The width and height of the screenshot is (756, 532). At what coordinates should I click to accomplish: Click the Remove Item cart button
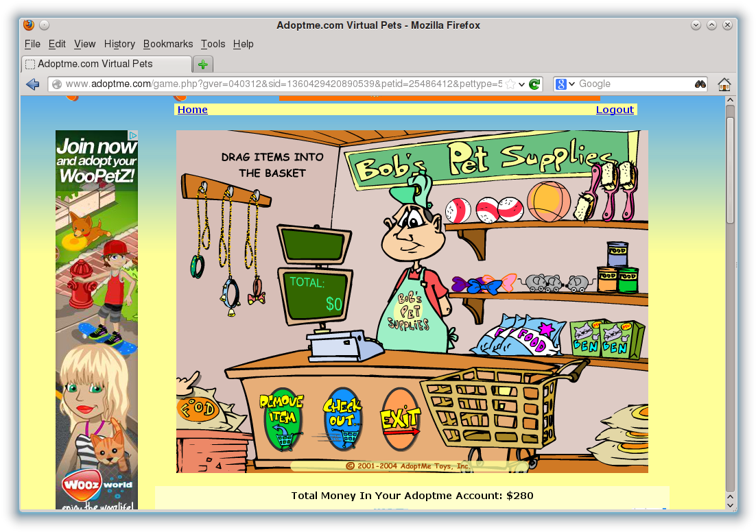[282, 420]
